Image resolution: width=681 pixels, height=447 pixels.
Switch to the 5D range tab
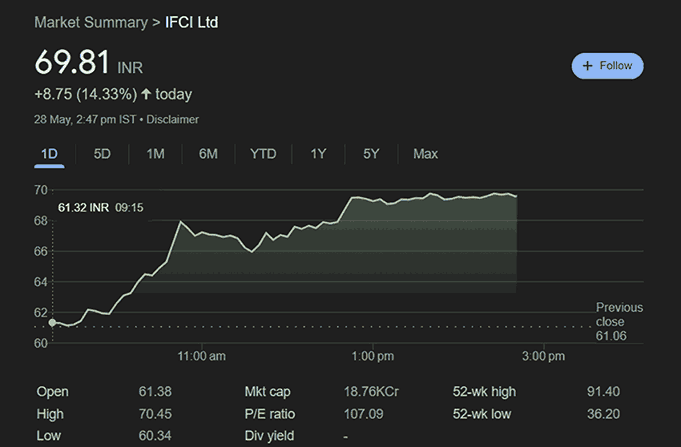click(102, 154)
